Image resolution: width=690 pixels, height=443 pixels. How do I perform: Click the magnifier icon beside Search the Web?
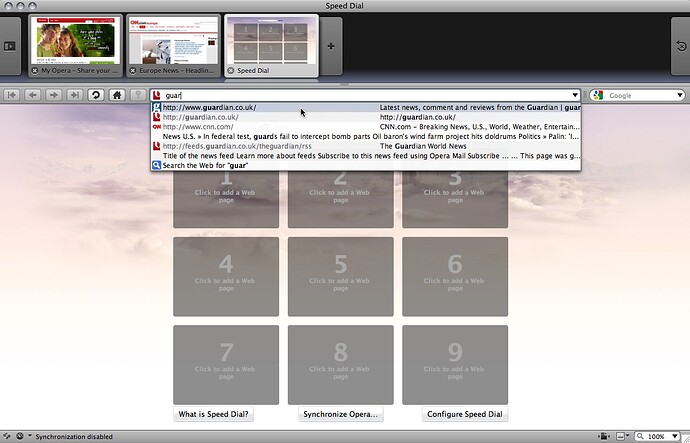(x=156, y=165)
